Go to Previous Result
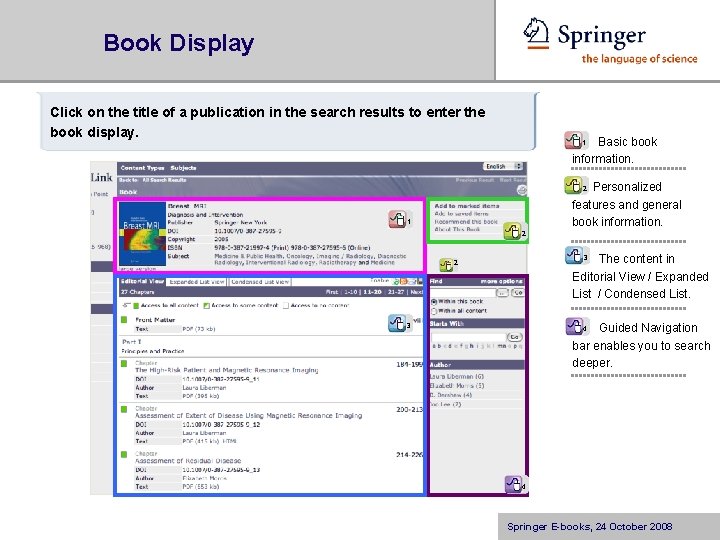Viewport: 720px width, 540px height. pyautogui.click(x=475, y=180)
